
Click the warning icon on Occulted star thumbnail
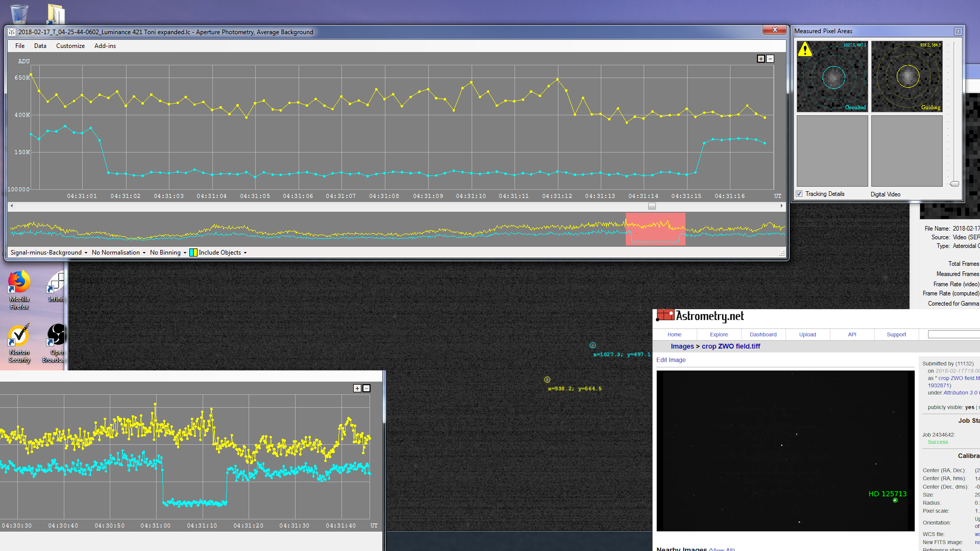805,49
